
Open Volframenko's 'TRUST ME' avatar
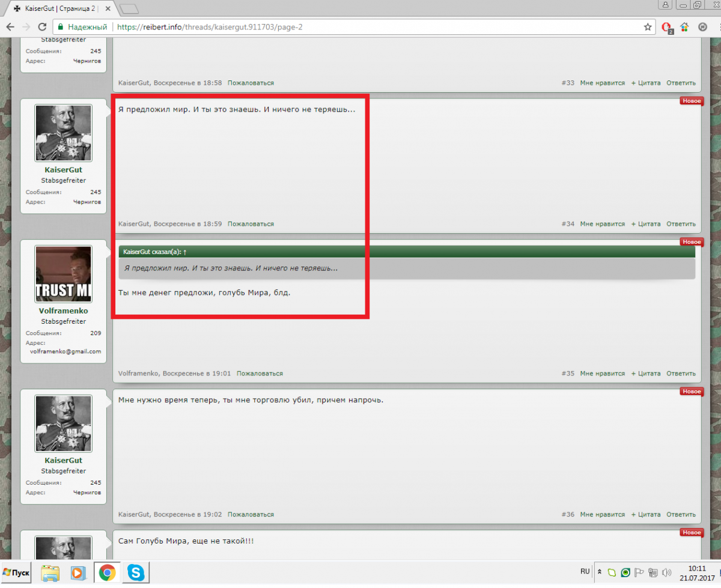click(63, 274)
